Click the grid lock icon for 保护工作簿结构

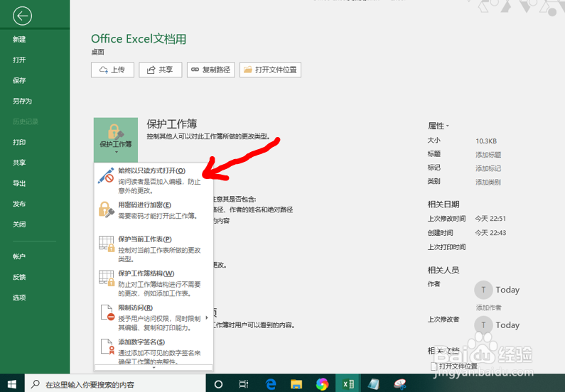(x=107, y=278)
